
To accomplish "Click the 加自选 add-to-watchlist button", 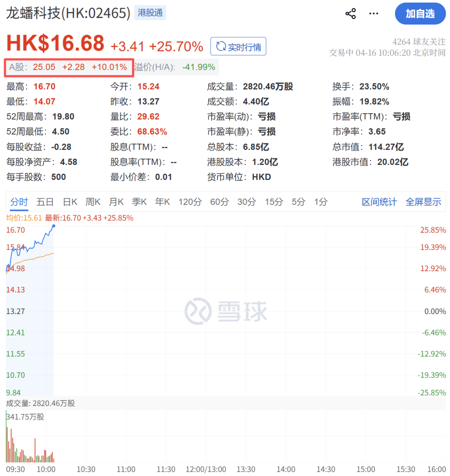I will [x=420, y=13].
